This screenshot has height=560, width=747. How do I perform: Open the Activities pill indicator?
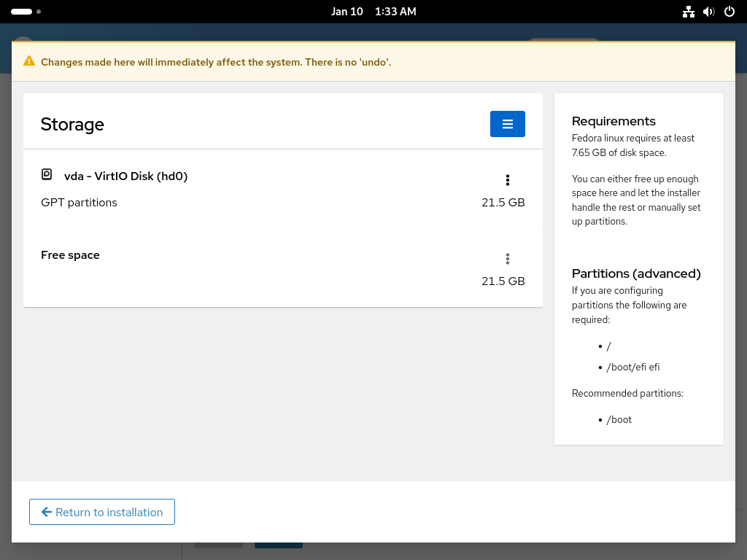(21, 12)
